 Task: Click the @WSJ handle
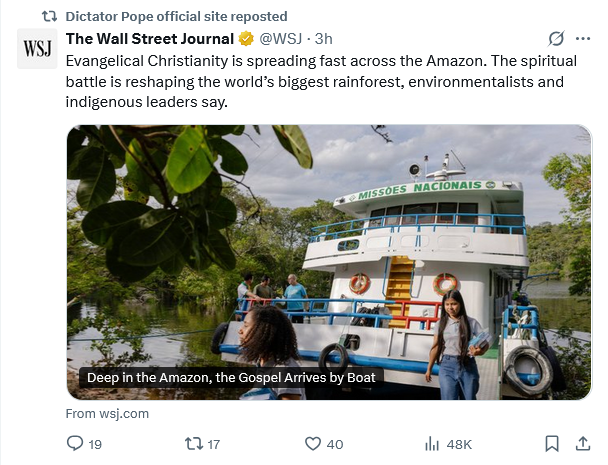(x=283, y=39)
